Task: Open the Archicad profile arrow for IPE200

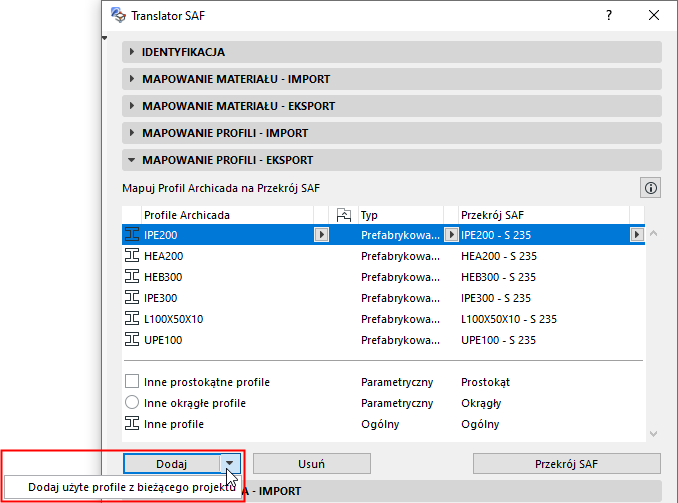Action: 321,235
